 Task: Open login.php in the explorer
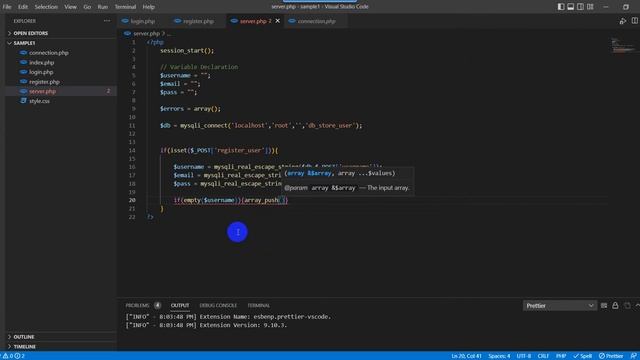[x=61, y=72]
